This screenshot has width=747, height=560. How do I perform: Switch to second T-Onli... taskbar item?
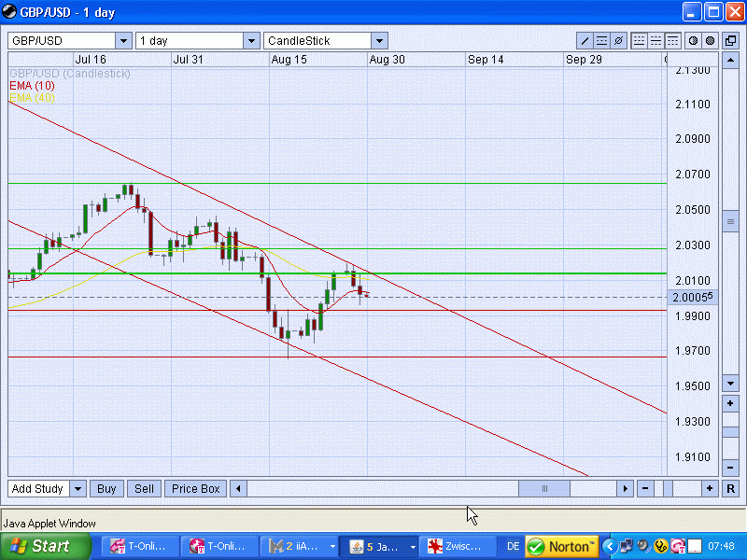click(219, 546)
